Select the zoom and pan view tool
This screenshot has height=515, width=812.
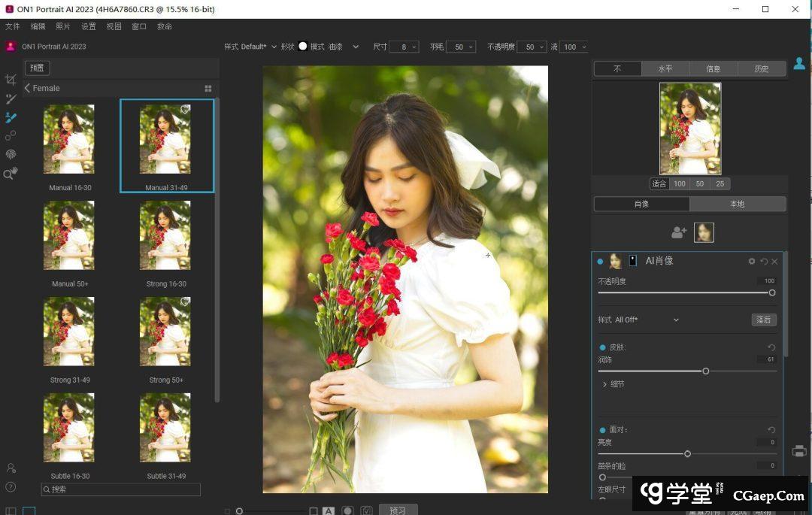pyautogui.click(x=11, y=173)
